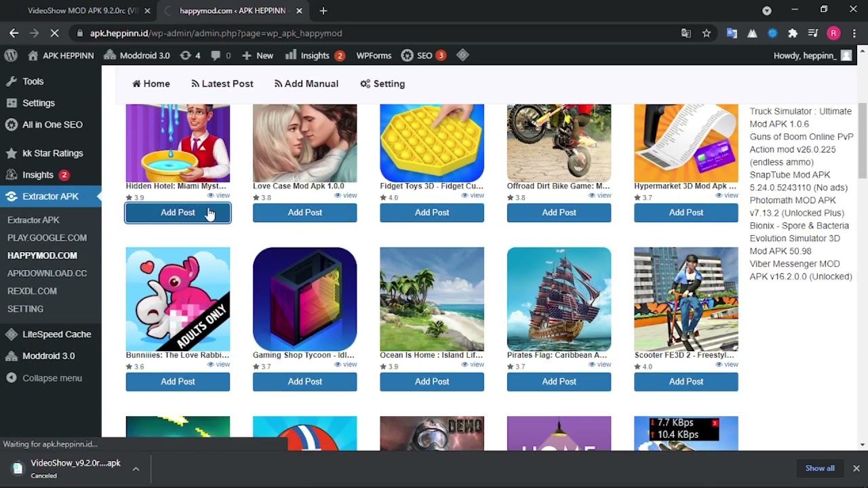868x488 pixels.
Task: Click the Gaming Shop Tycoon thumbnail
Action: pos(304,299)
